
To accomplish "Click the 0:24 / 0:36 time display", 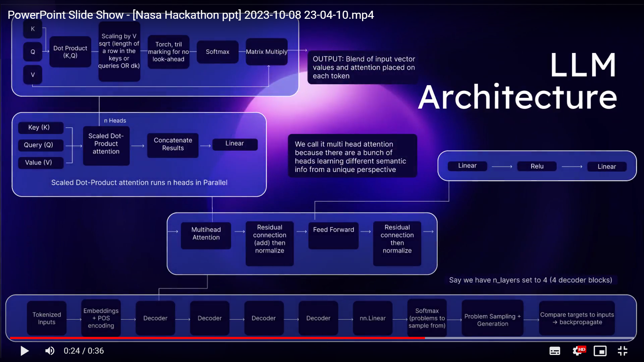I will [x=84, y=351].
